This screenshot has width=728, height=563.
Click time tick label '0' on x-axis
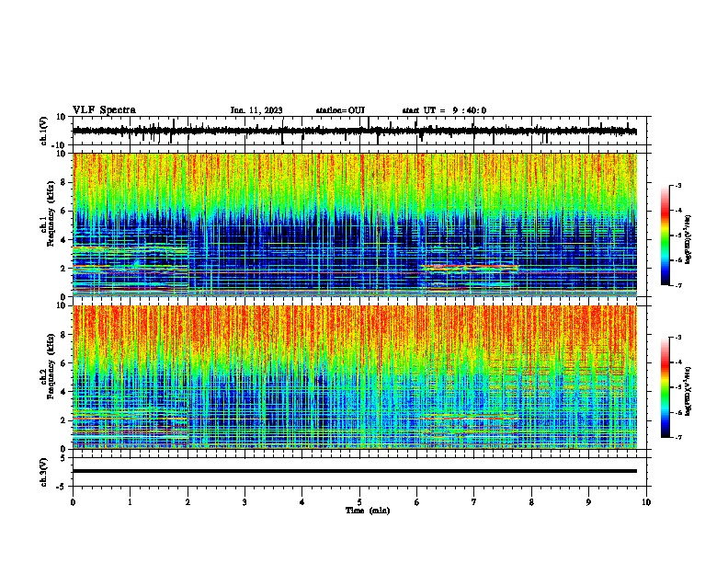point(73,502)
